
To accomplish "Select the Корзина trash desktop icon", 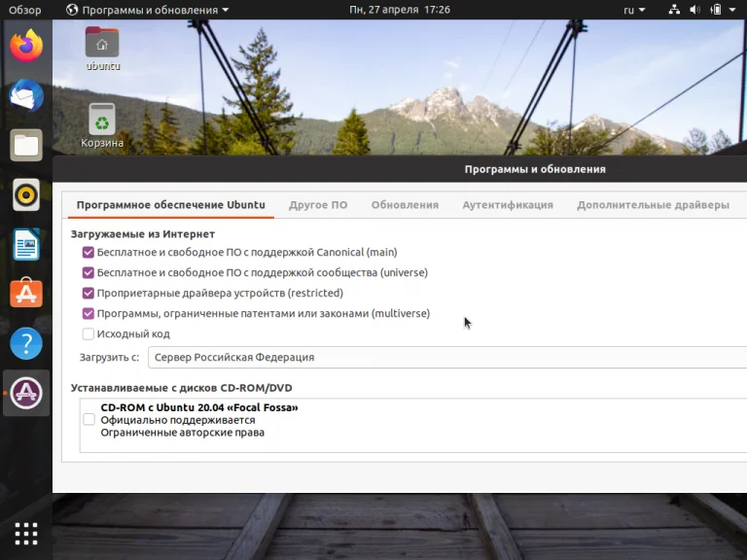I will point(102,125).
